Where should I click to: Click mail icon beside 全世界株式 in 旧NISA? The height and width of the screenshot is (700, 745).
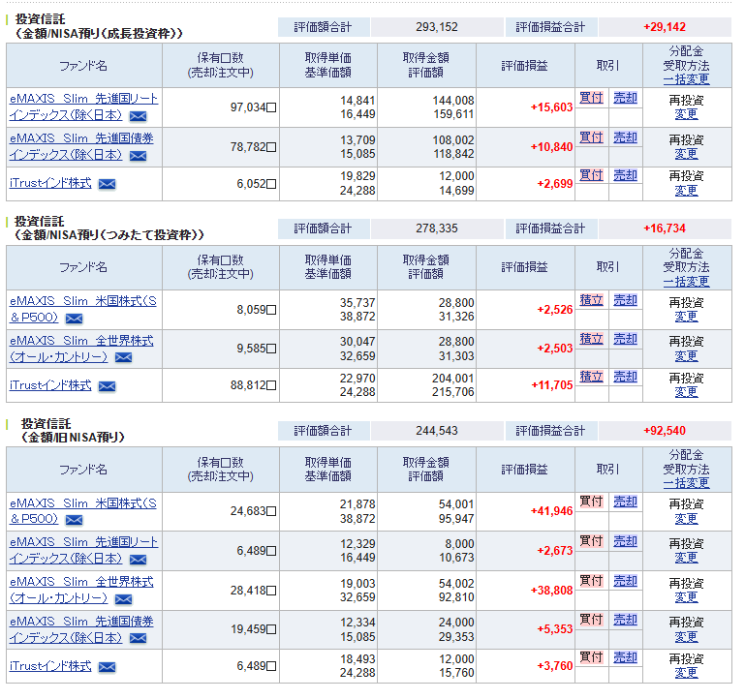point(123,599)
